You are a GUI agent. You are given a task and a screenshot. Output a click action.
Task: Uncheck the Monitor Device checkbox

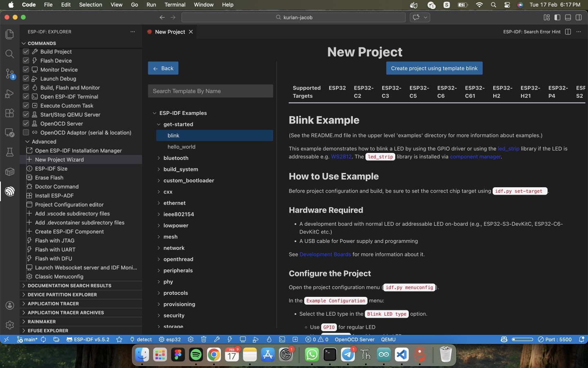tap(26, 70)
